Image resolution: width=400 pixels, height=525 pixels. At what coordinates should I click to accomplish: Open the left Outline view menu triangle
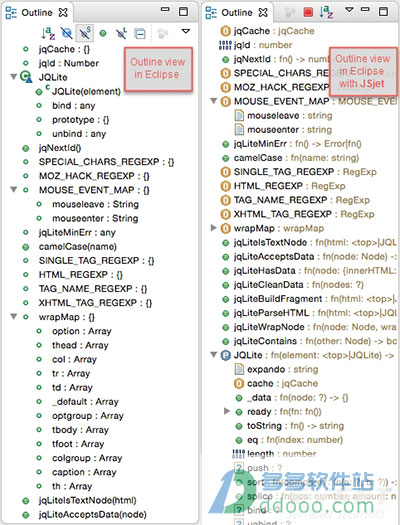pos(186,31)
